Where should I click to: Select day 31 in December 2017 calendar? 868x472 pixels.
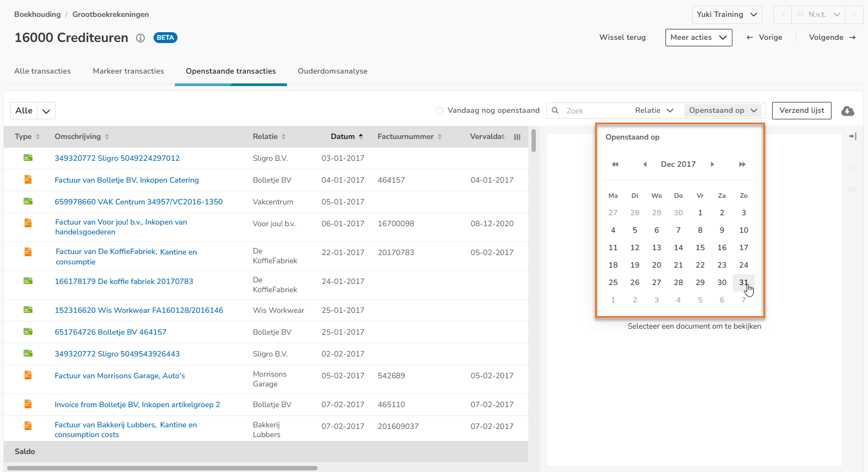tap(744, 282)
